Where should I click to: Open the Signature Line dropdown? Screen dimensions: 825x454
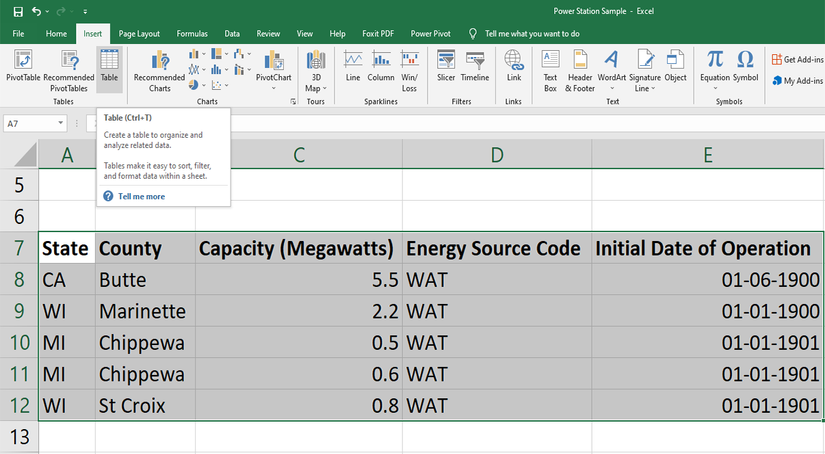coord(653,88)
